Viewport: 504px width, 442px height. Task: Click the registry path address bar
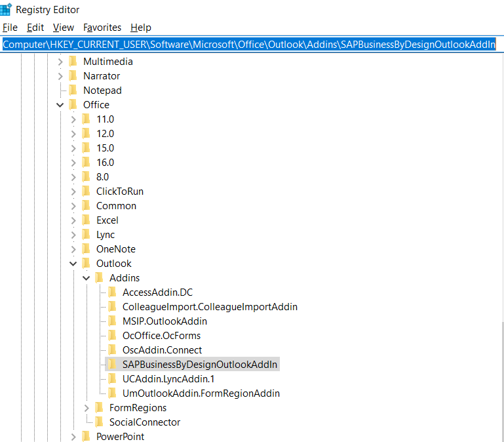[x=252, y=44]
